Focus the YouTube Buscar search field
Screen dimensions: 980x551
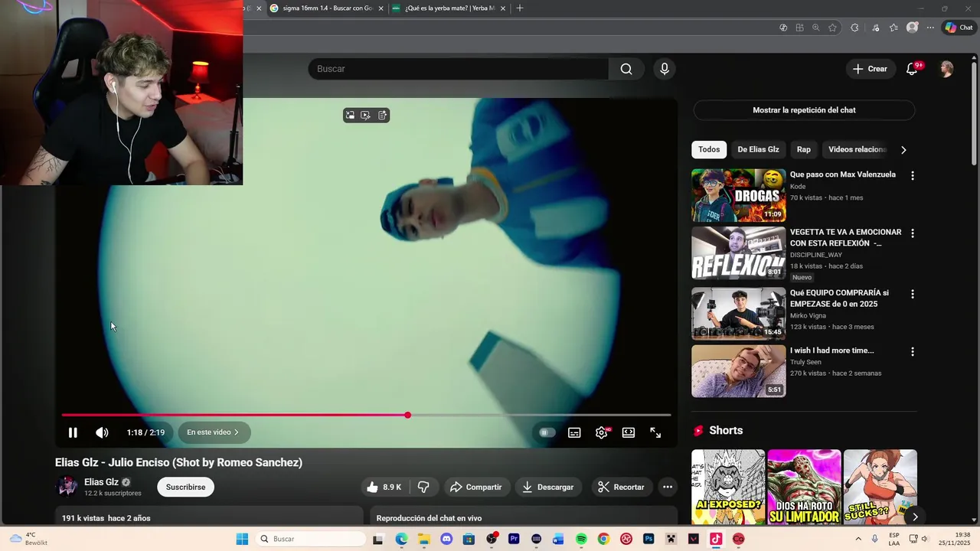tap(459, 69)
